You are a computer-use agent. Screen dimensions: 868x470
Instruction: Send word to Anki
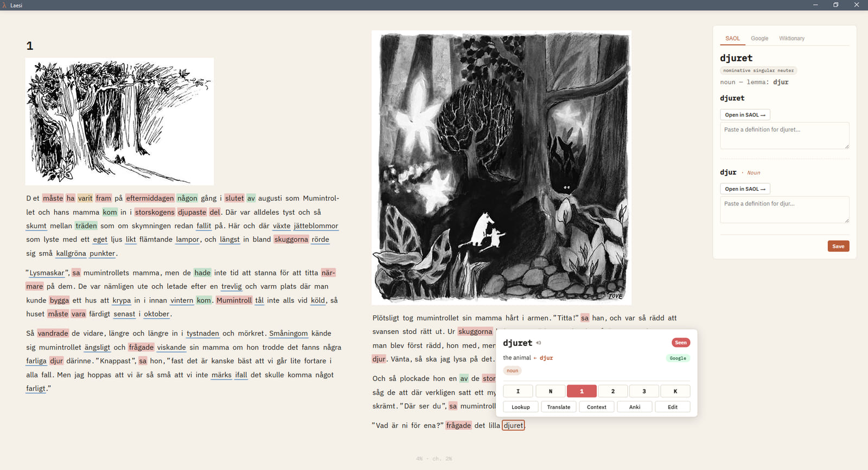tap(635, 407)
